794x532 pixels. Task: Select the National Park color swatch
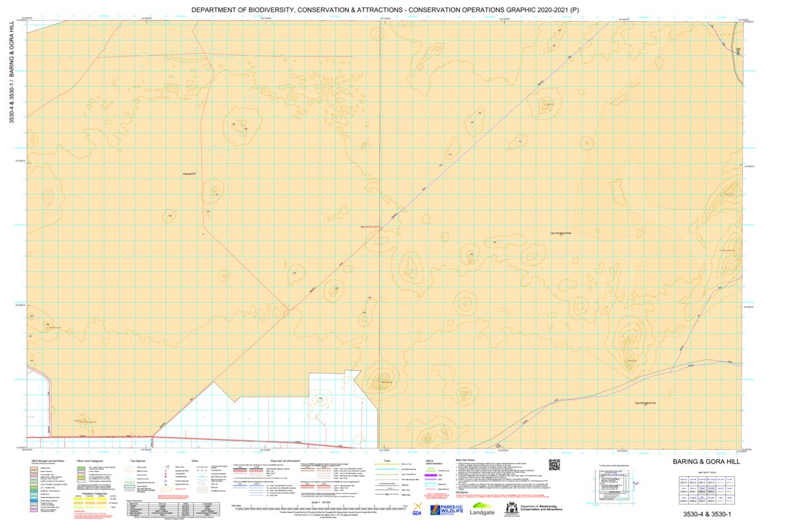pyautogui.click(x=34, y=468)
